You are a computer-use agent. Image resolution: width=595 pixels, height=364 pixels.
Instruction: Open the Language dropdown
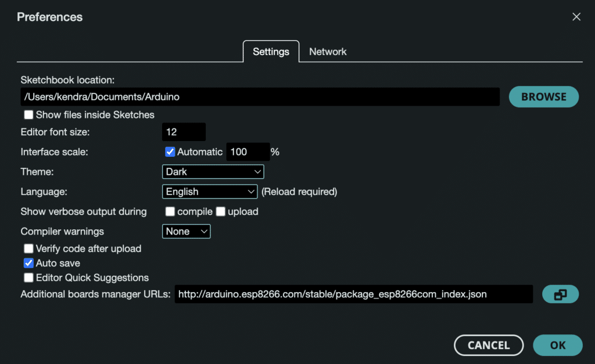(209, 192)
